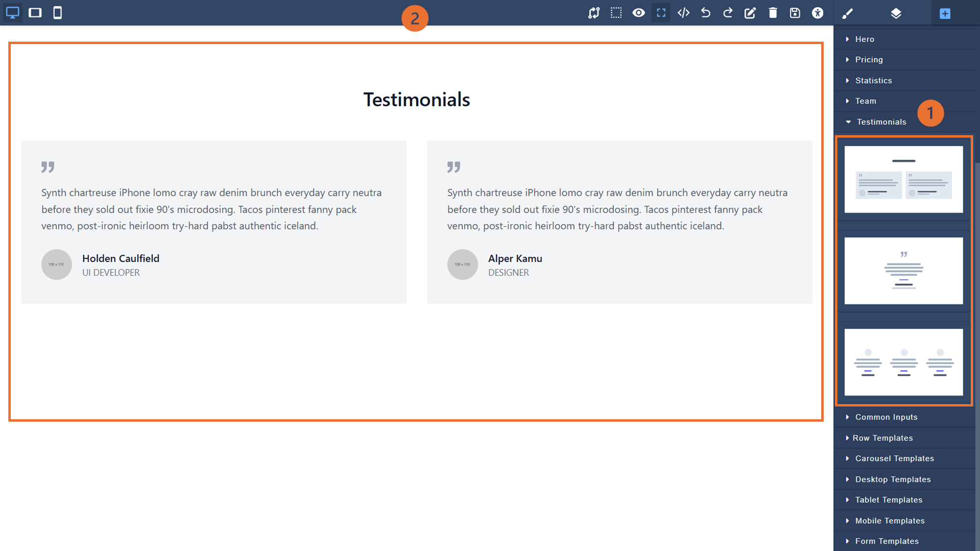The image size is (980, 551).
Task: Click the undo arrow icon
Action: click(x=706, y=13)
